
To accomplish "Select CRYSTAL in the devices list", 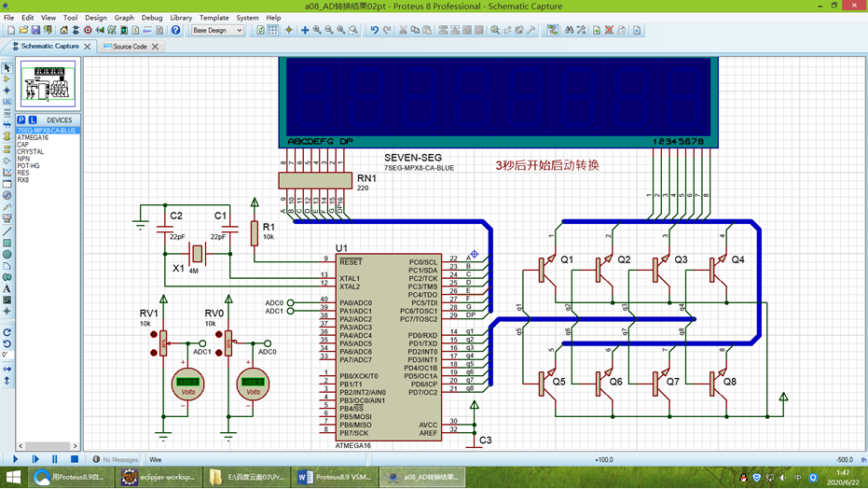I will pos(31,152).
